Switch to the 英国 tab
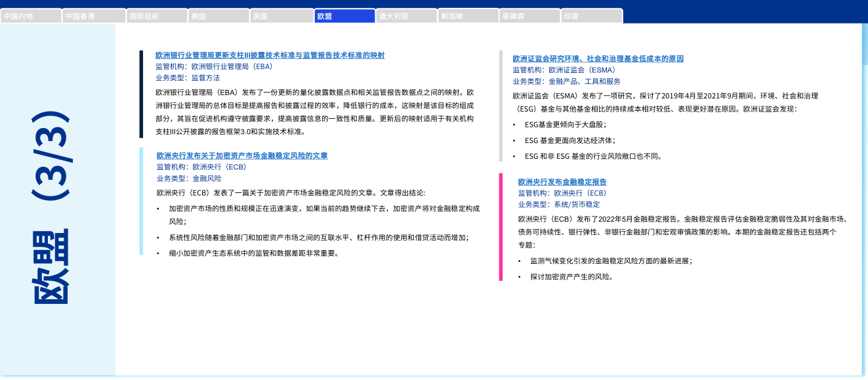Image resolution: width=868 pixels, height=380 pixels. 281,16
